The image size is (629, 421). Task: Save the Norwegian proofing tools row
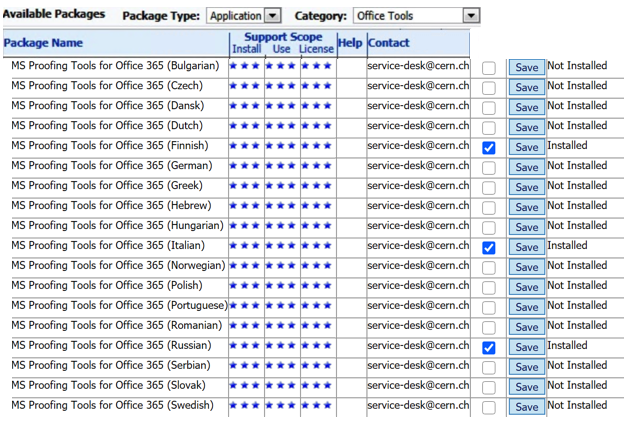[527, 267]
